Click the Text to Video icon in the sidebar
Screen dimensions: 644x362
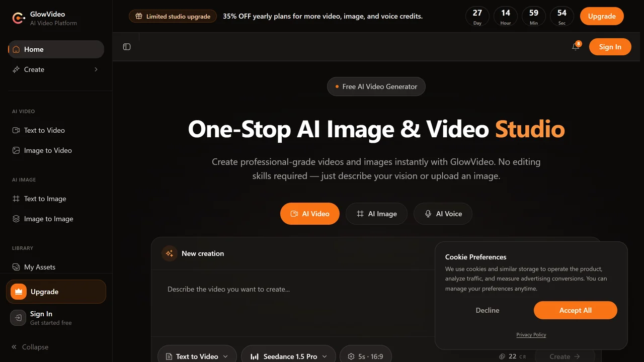[16, 130]
